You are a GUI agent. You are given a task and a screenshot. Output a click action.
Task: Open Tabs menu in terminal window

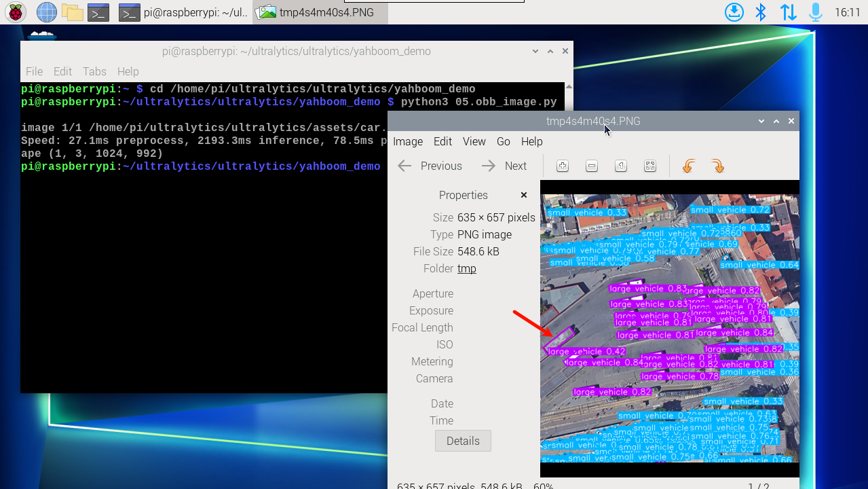pos(94,71)
